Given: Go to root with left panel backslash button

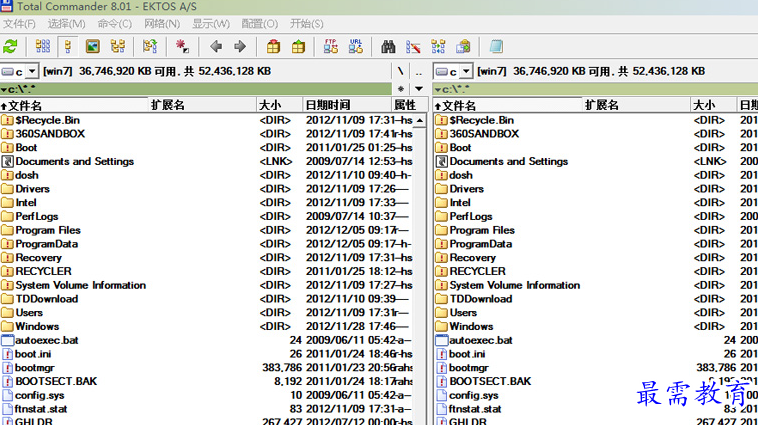Looking at the screenshot, I should pyautogui.click(x=400, y=72).
